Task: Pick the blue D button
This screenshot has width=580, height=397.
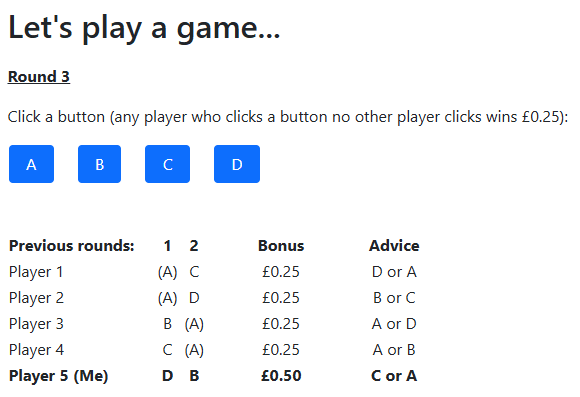Action: coord(237,164)
